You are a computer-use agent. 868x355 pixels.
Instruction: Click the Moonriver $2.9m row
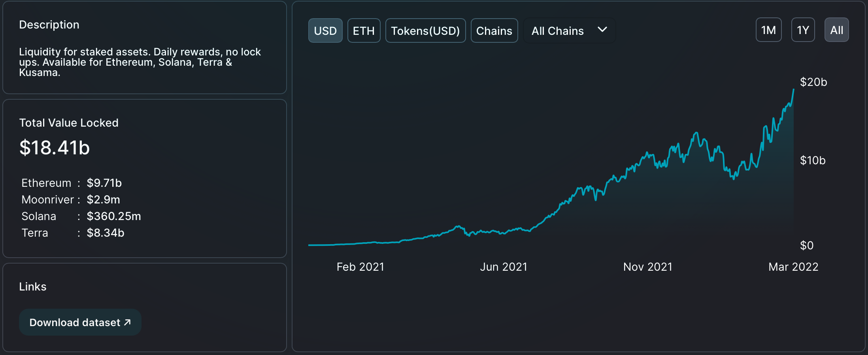[x=71, y=199]
